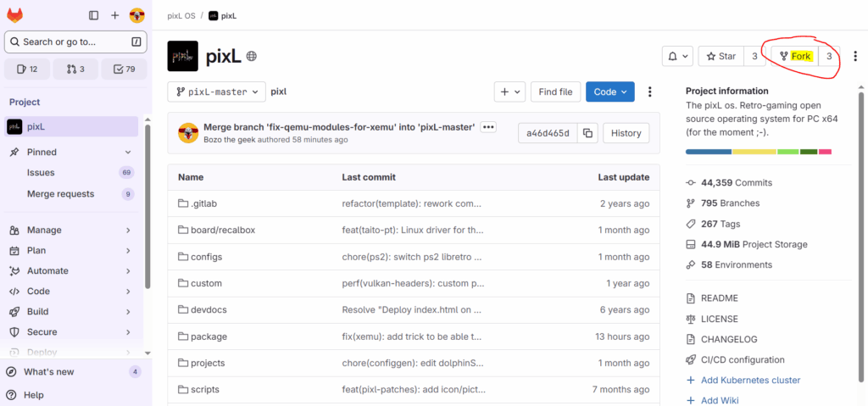Star the pixL project
This screenshot has height=406, width=868.
pos(721,57)
